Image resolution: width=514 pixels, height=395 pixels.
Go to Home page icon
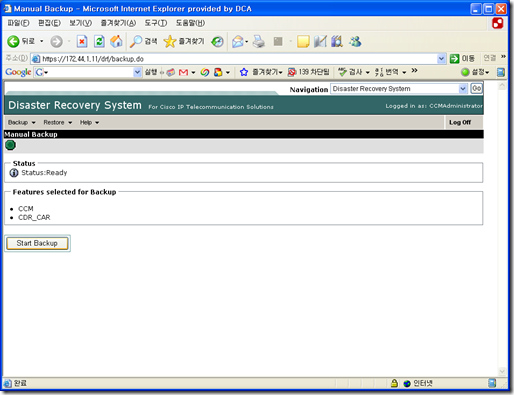click(116, 41)
